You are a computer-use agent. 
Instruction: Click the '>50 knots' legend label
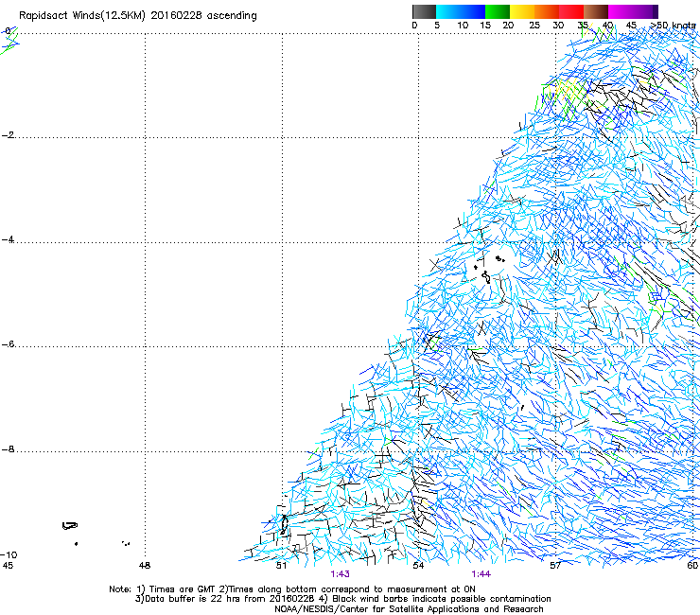click(x=673, y=26)
